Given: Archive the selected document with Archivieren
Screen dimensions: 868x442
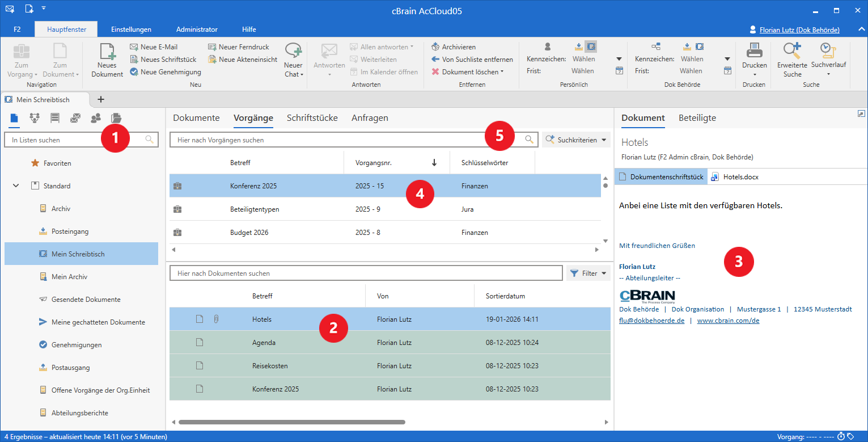Looking at the screenshot, I should 453,47.
